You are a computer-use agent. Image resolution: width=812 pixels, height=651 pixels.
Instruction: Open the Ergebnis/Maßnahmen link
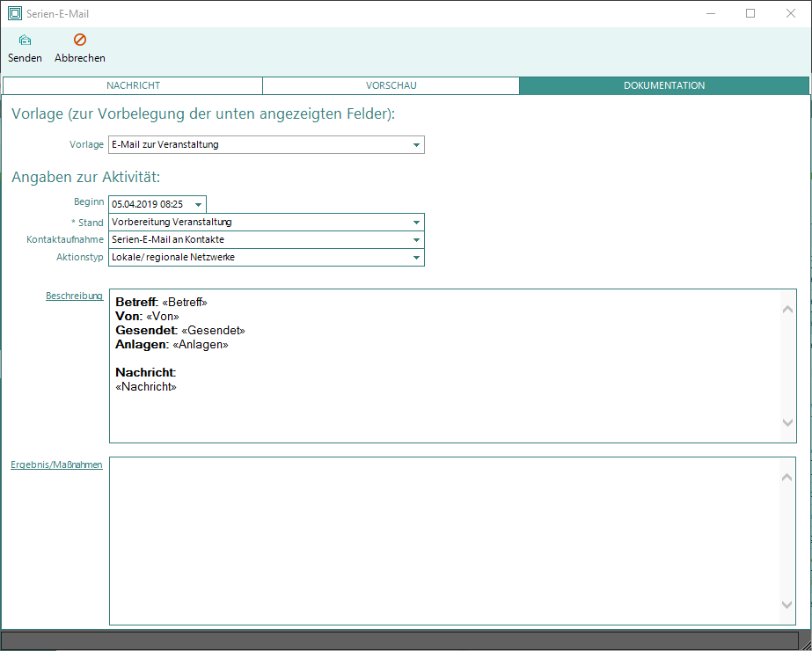click(x=56, y=464)
